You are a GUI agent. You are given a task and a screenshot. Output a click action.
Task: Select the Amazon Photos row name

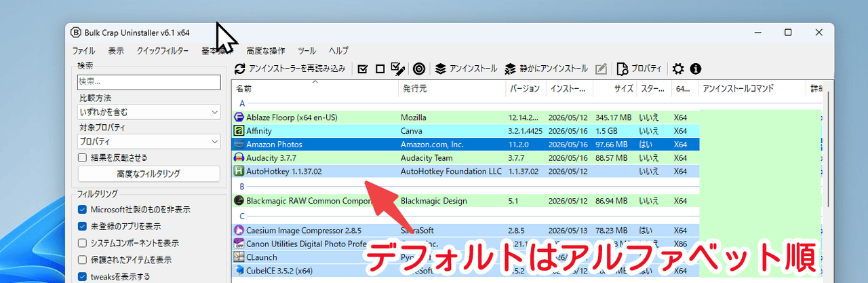tap(274, 145)
